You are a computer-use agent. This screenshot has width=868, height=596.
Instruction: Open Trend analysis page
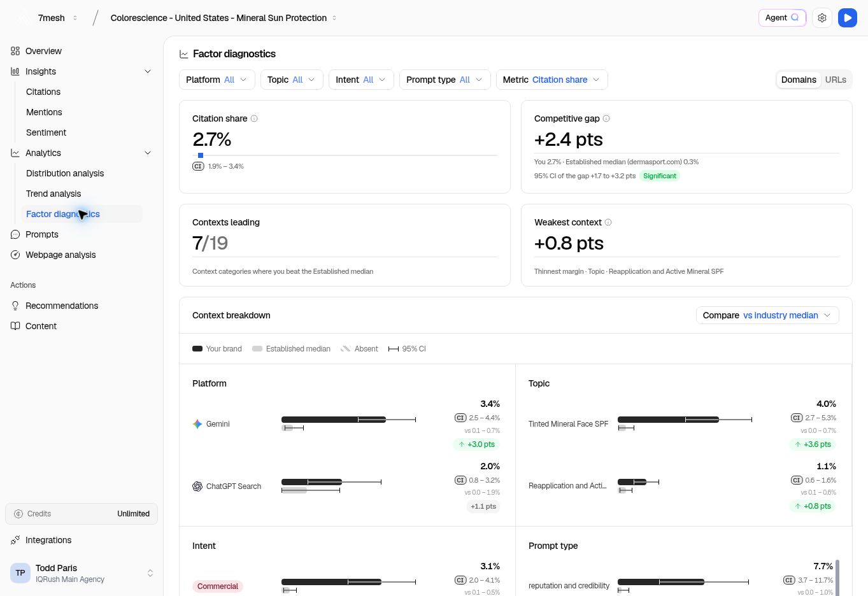53,194
